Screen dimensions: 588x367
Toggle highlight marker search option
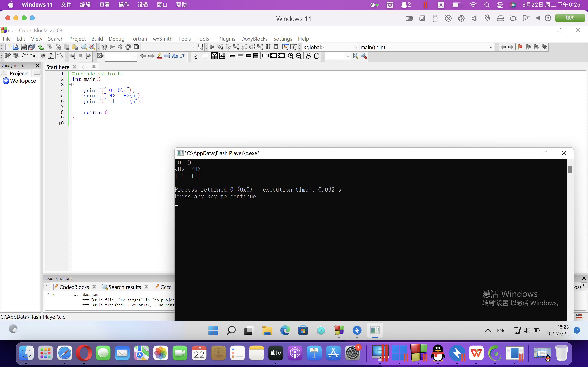point(159,56)
